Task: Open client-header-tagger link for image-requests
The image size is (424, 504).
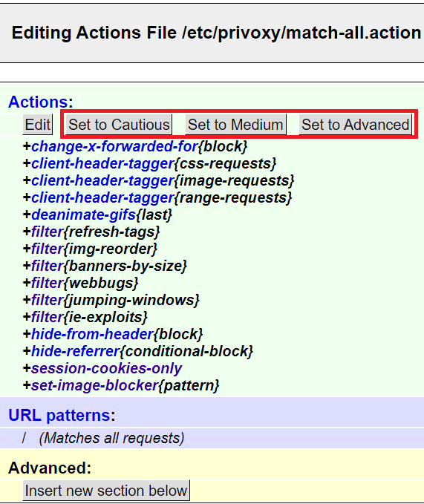Action: [x=103, y=180]
